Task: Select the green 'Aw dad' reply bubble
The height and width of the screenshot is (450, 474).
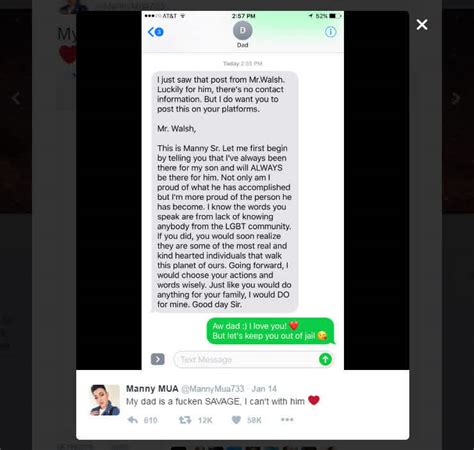Action: (x=271, y=331)
